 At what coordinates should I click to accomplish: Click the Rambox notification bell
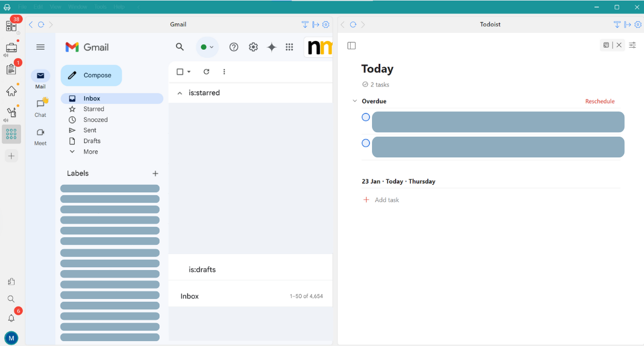pos(11,318)
